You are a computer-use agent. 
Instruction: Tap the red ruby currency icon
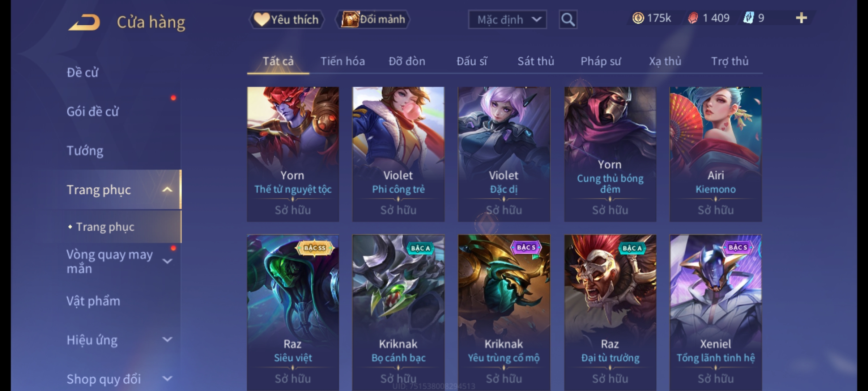click(x=693, y=18)
